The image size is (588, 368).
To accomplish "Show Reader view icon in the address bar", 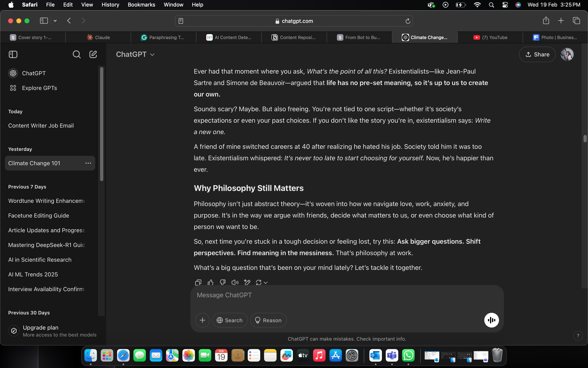I will coord(181,21).
